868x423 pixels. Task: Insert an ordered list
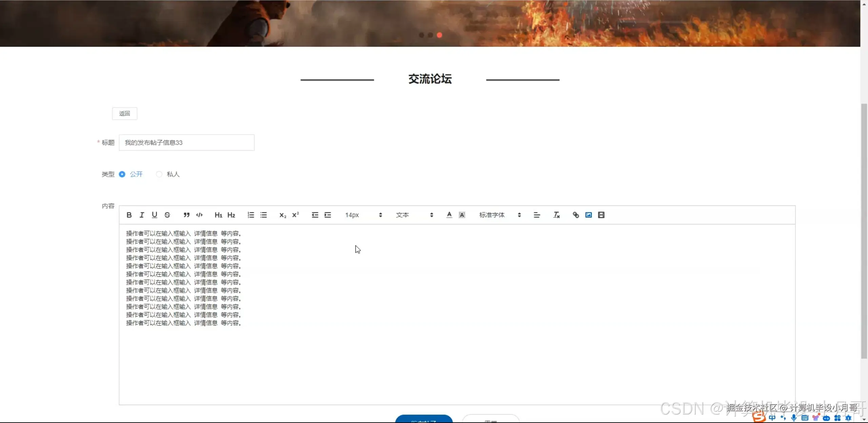tap(251, 215)
